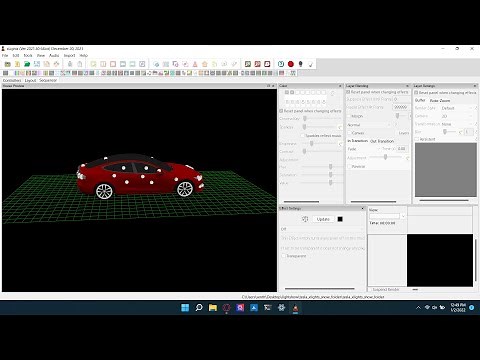This screenshot has width=480, height=360.
Task: Click the save sequence icon in main toolbar
Action: tap(37, 64)
